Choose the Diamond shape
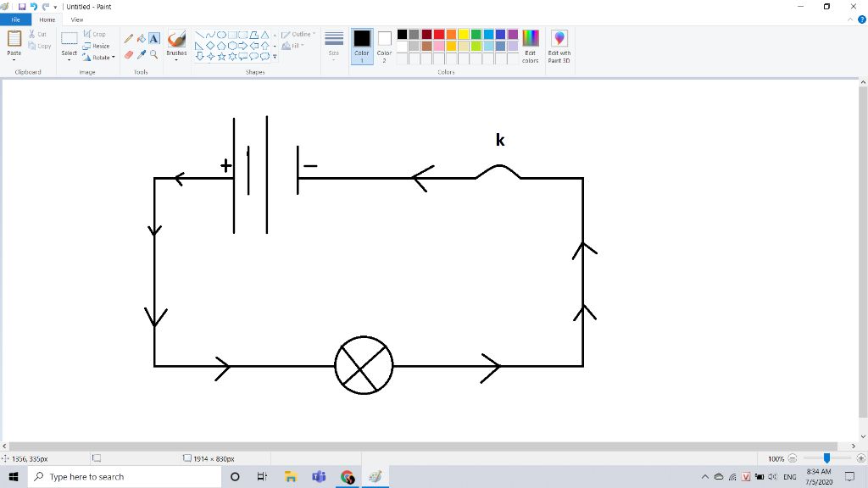Screen dimensions: 868x488 click(210, 46)
